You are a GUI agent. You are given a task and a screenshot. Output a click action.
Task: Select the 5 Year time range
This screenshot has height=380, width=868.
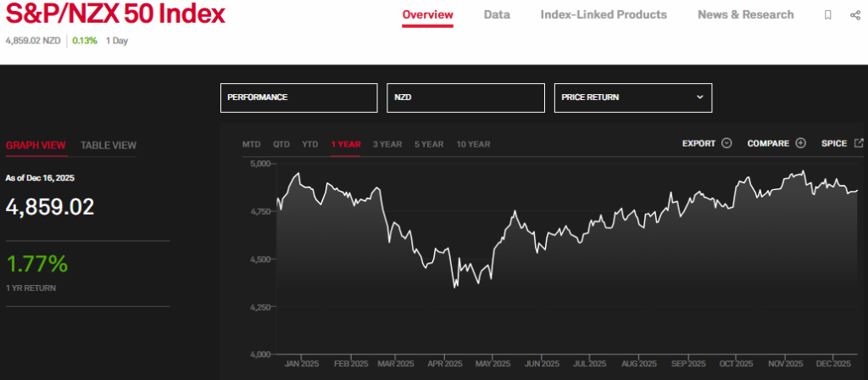click(x=429, y=144)
